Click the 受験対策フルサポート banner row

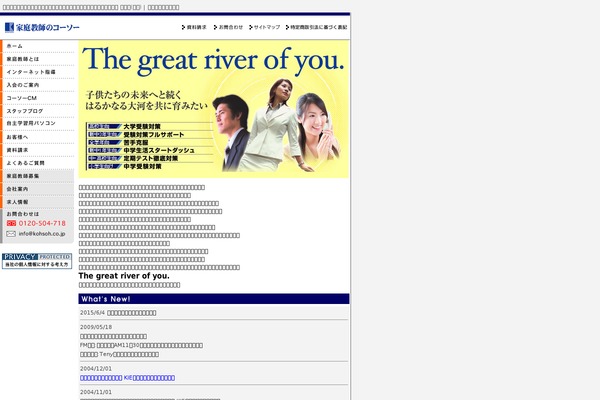click(150, 134)
